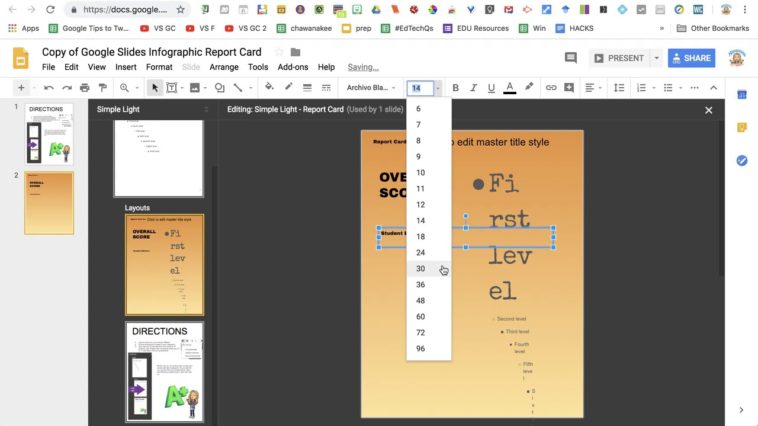
Task: Open the Archivo Black font dropdown
Action: point(370,88)
